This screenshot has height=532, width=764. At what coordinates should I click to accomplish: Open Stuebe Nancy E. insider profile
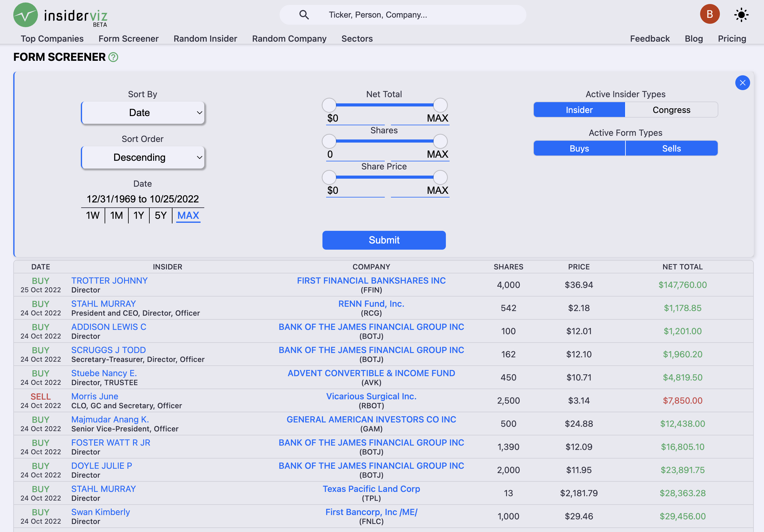(104, 373)
